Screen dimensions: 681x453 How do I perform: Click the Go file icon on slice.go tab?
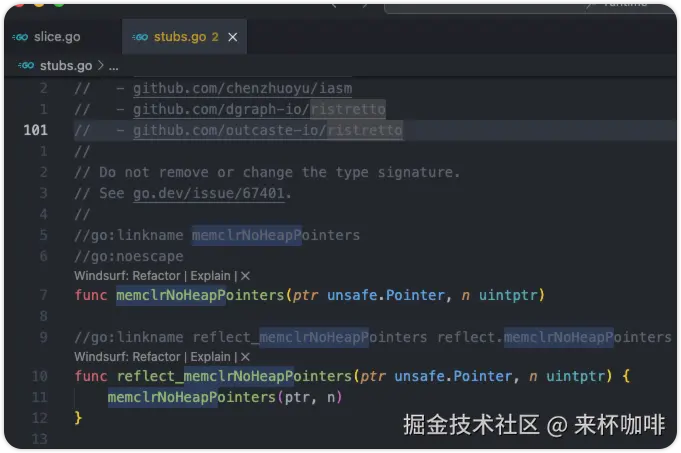point(20,37)
